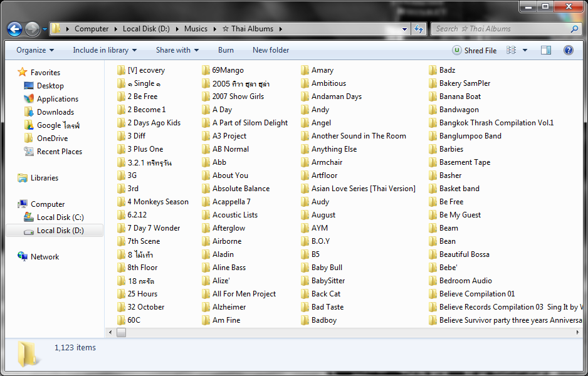Refresh the current folder view
Viewport: 588px width, 376px height.
(x=419, y=29)
